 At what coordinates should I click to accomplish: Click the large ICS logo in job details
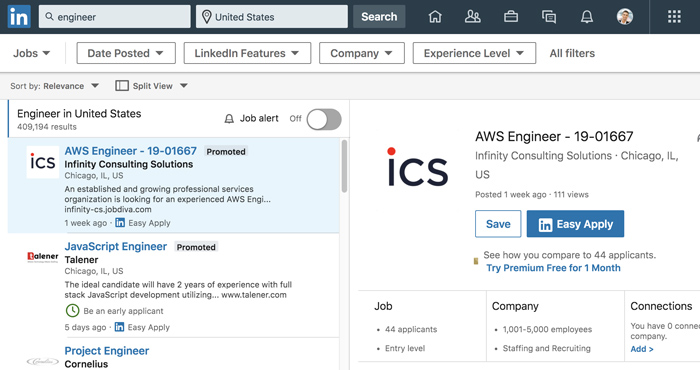click(x=417, y=167)
